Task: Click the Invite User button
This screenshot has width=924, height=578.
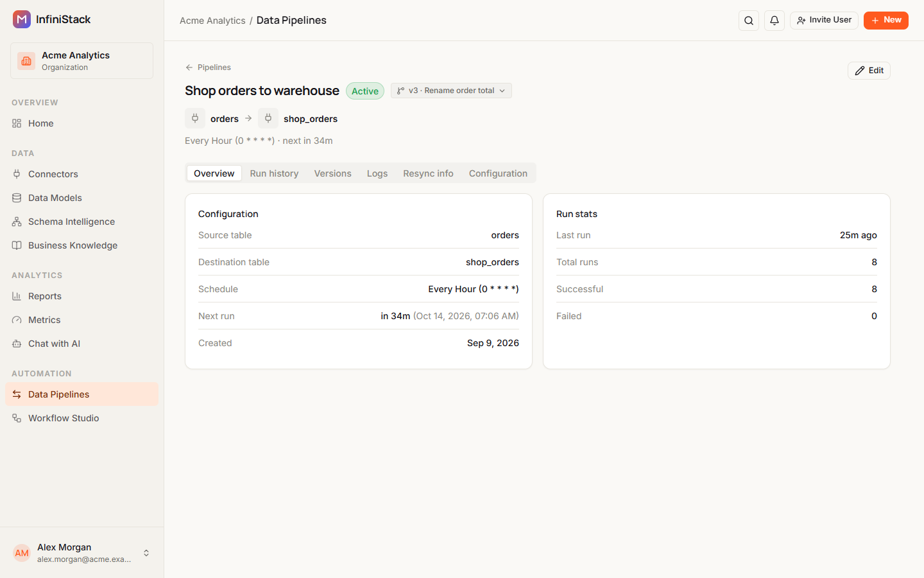Action: click(824, 21)
